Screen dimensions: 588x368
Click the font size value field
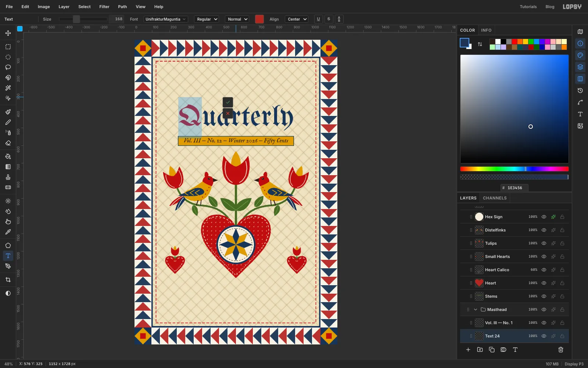click(117, 19)
